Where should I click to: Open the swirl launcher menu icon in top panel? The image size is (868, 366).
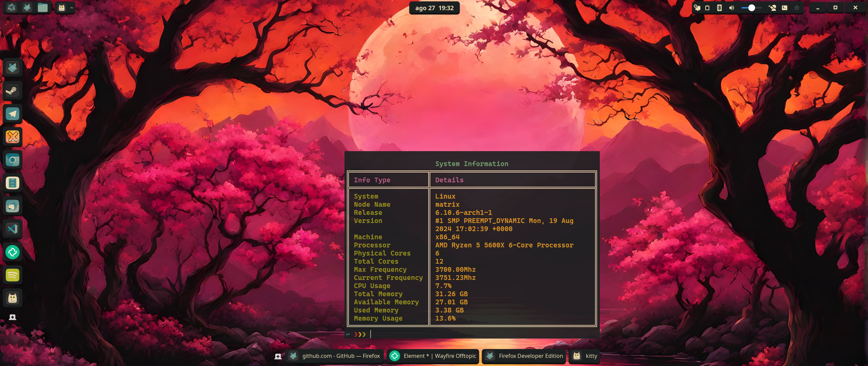pos(12,7)
